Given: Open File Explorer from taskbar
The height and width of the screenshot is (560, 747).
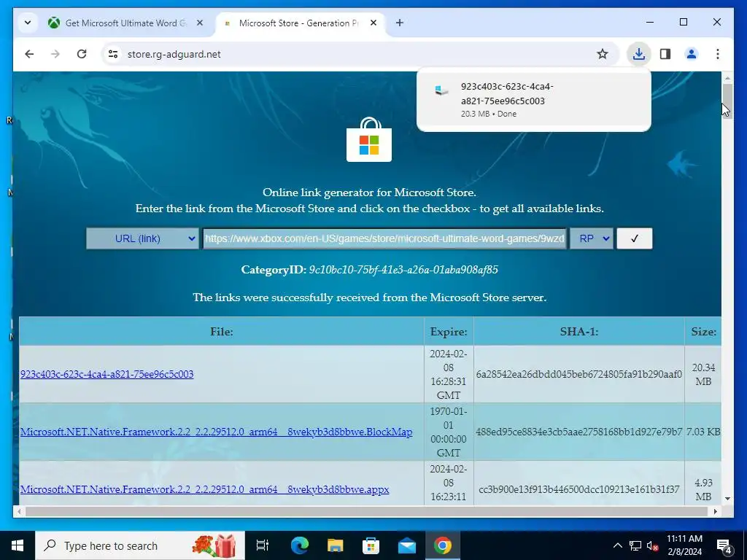Looking at the screenshot, I should (x=336, y=545).
